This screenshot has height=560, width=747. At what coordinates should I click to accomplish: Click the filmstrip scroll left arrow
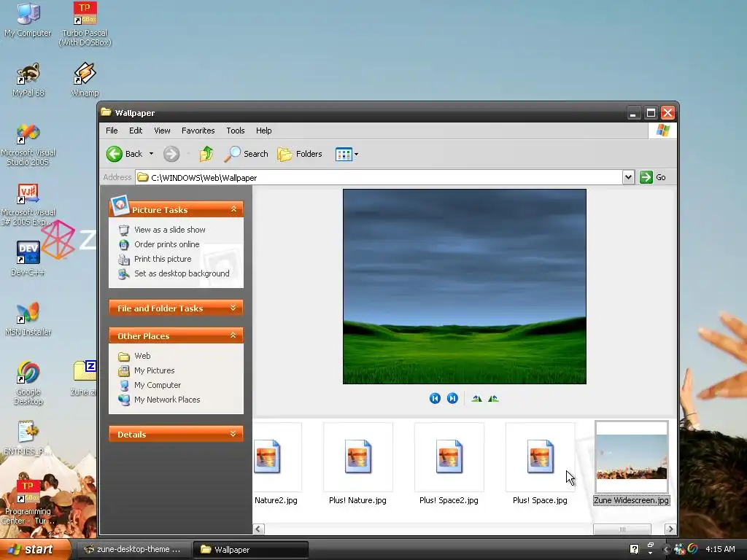(x=259, y=529)
